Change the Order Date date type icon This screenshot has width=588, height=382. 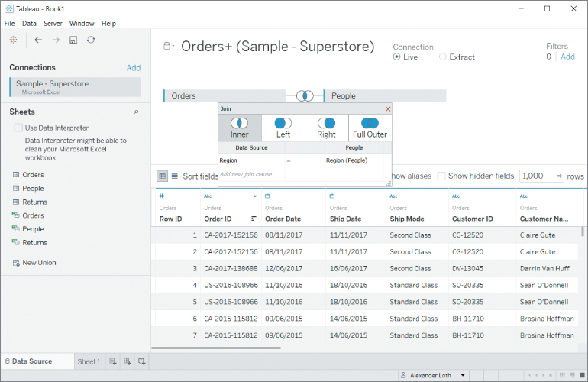pos(267,196)
